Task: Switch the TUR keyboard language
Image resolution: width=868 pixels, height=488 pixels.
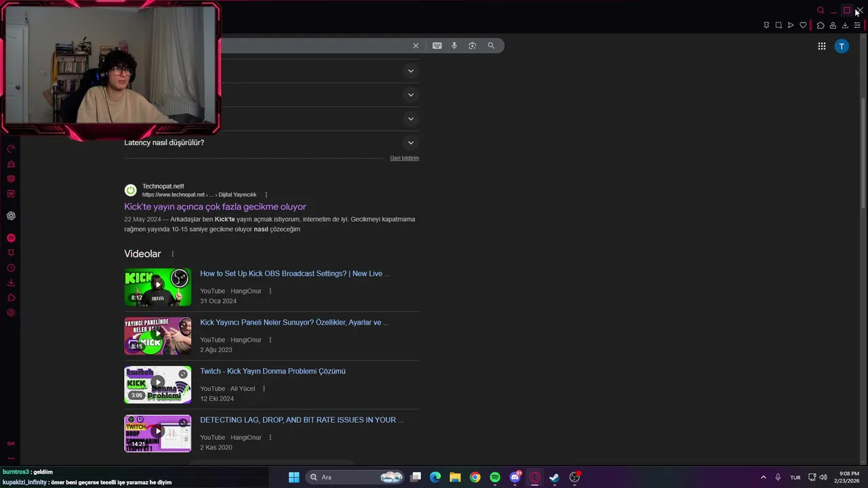Action: (x=795, y=477)
